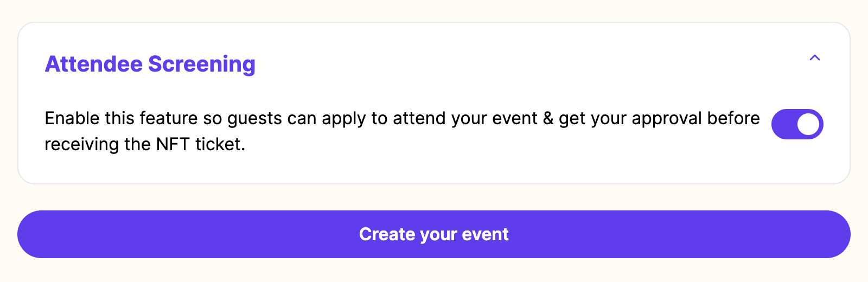
Task: Click the Create your event button
Action: tap(434, 234)
